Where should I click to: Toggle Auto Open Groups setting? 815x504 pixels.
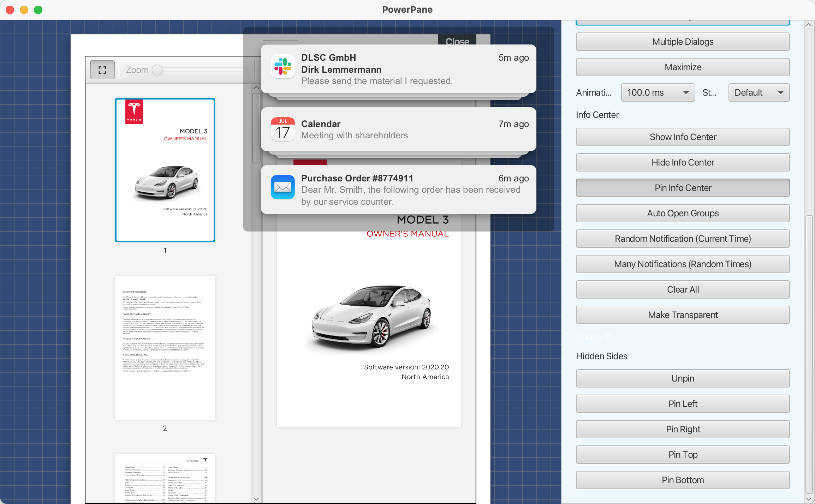(x=683, y=213)
